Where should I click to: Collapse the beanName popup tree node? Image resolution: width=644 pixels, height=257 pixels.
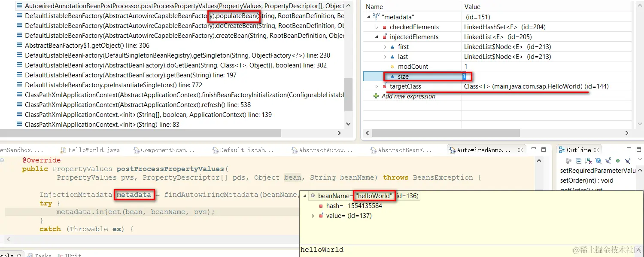305,196
